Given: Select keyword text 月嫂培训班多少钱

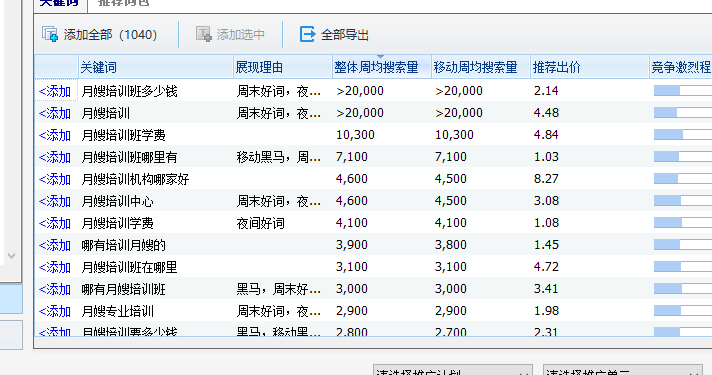Looking at the screenshot, I should 129,91.
